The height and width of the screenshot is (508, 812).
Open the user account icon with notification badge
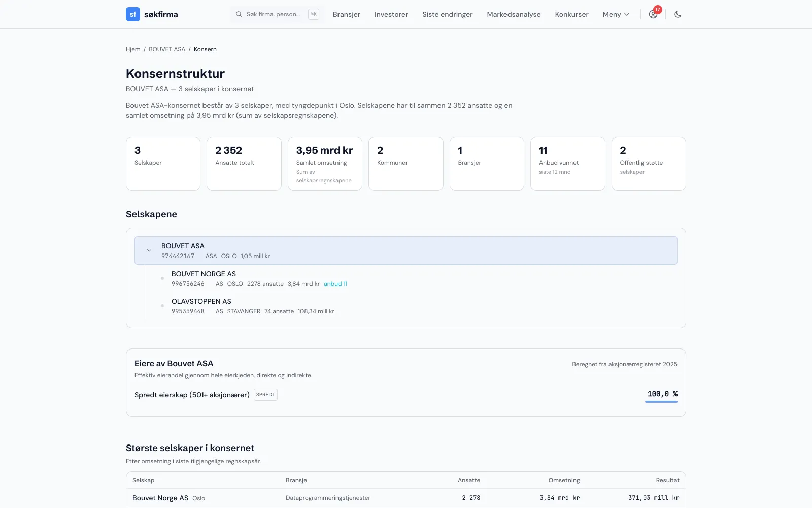(653, 14)
